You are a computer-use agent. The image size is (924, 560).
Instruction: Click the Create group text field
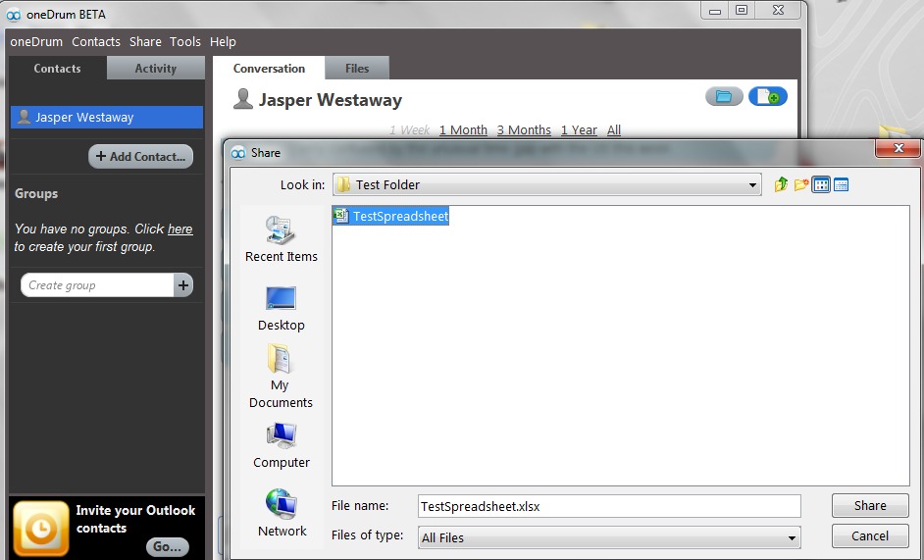pos(98,285)
